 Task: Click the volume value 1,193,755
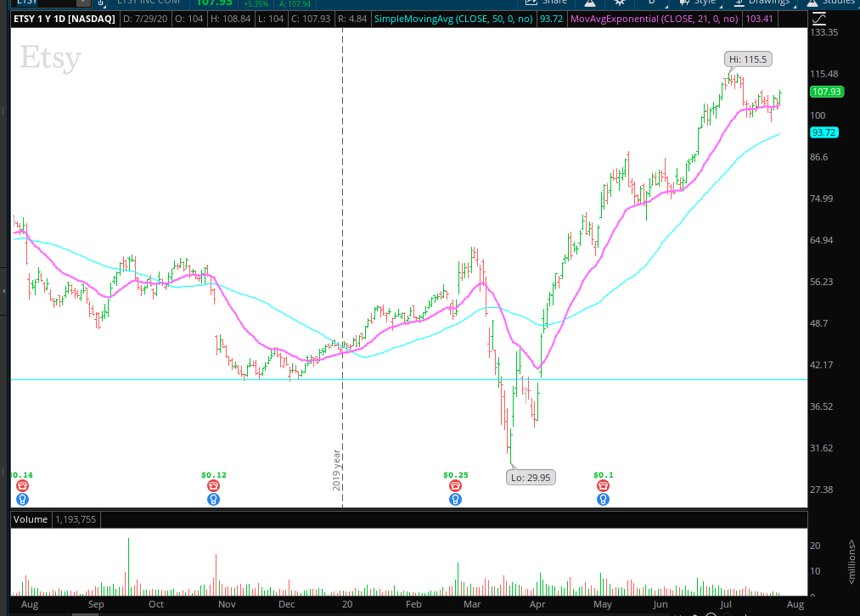[76, 519]
